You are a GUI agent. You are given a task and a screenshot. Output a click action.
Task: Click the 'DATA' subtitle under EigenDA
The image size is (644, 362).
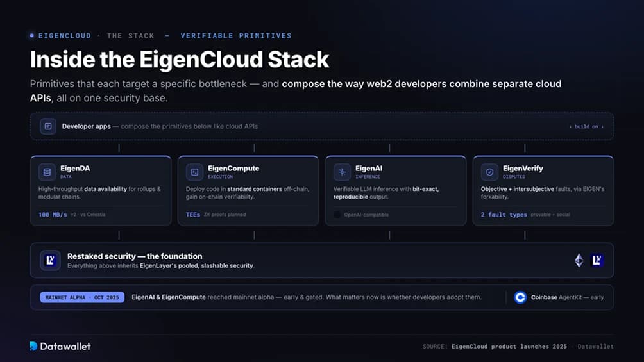65,177
